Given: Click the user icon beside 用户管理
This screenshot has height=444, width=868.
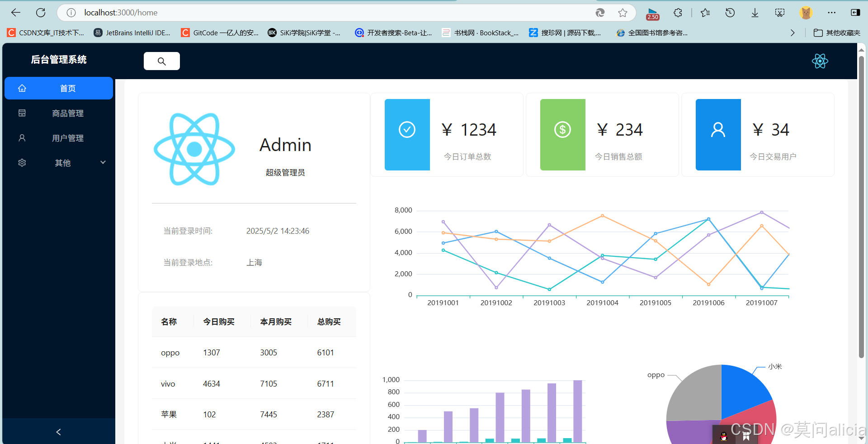Looking at the screenshot, I should [x=22, y=138].
